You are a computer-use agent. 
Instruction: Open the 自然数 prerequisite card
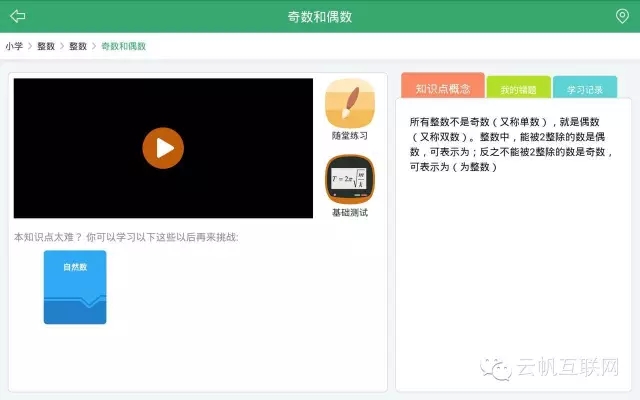(x=75, y=287)
